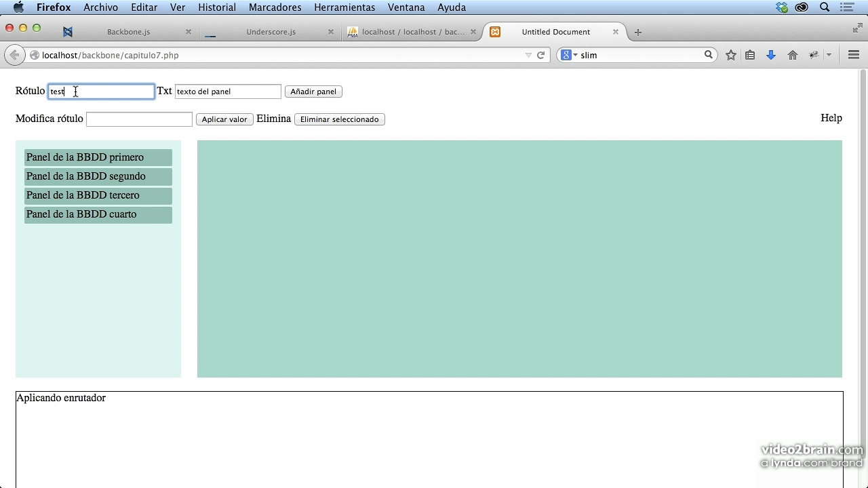868x488 pixels.
Task: Open the Archivo menu
Action: (100, 7)
